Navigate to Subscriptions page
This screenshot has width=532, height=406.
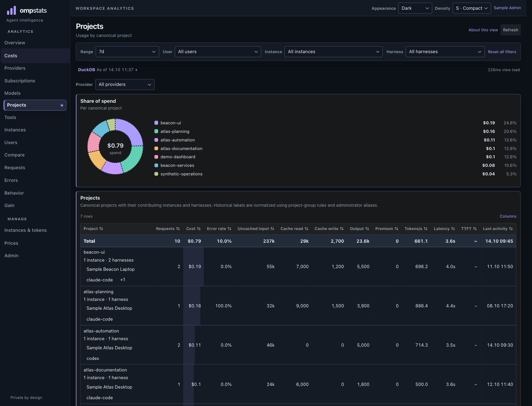point(20,81)
